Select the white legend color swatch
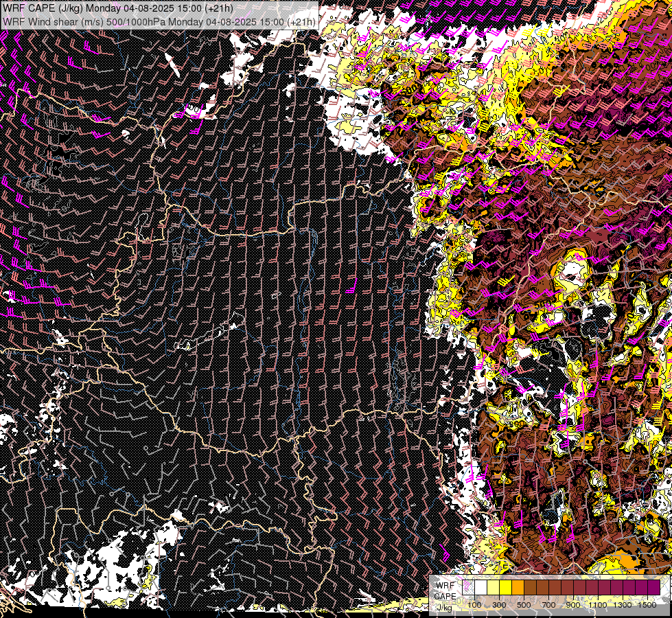The height and width of the screenshot is (618, 672). [x=481, y=587]
